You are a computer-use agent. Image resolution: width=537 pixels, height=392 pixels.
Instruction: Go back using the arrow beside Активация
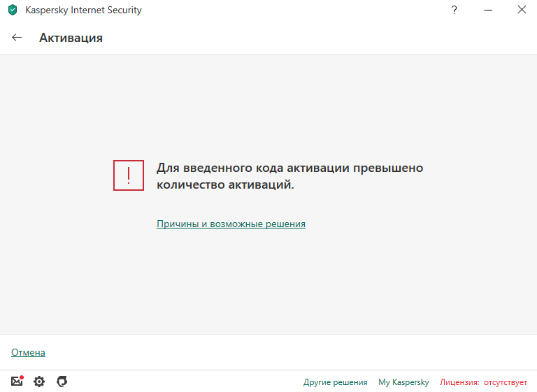click(x=17, y=37)
